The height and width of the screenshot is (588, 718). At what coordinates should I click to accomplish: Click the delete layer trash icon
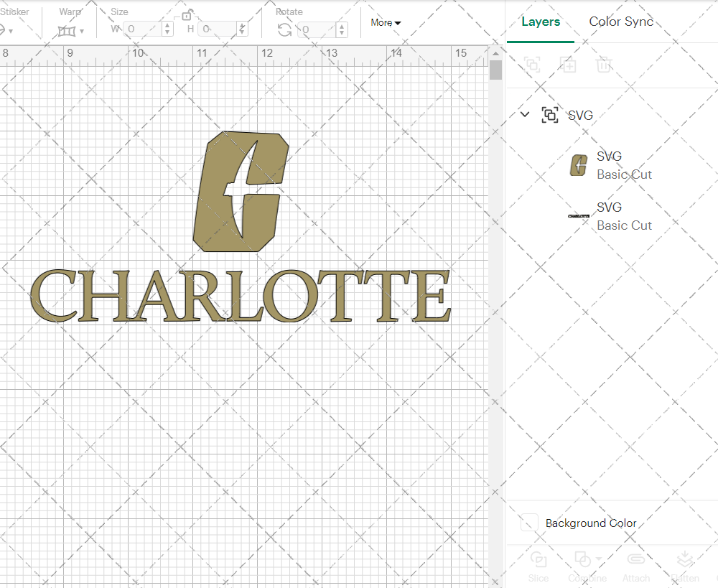coord(604,65)
